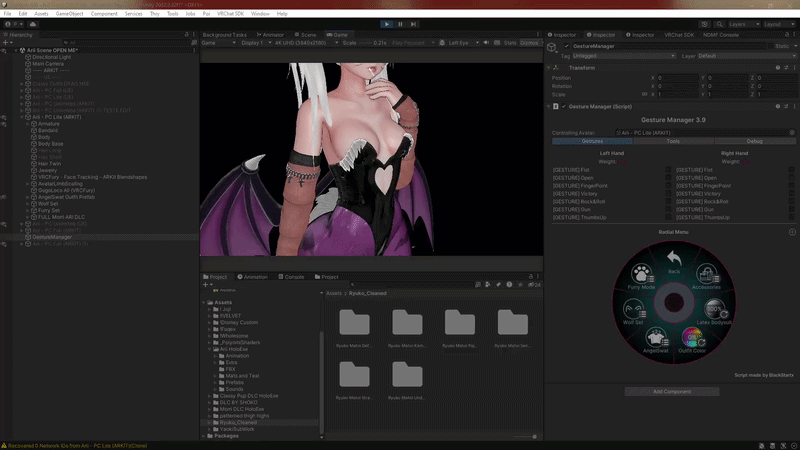Lock the Hierarchy panel
This screenshot has width=800, height=450.
point(186,35)
